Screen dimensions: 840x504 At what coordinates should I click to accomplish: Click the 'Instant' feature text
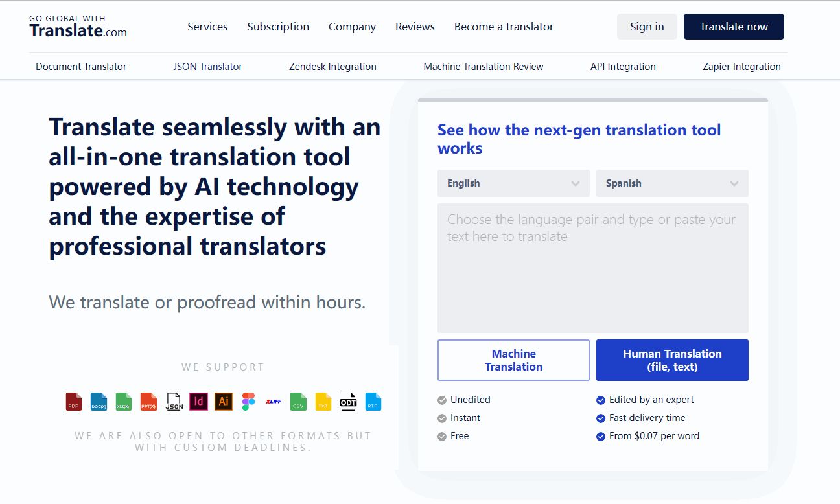pos(465,418)
